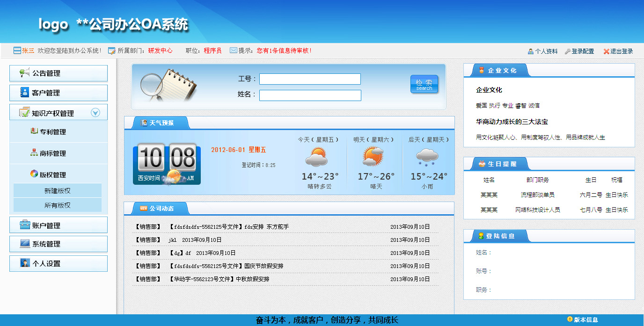Click the 退出登录 red X icon
This screenshot has width=644, height=326.
[606, 51]
